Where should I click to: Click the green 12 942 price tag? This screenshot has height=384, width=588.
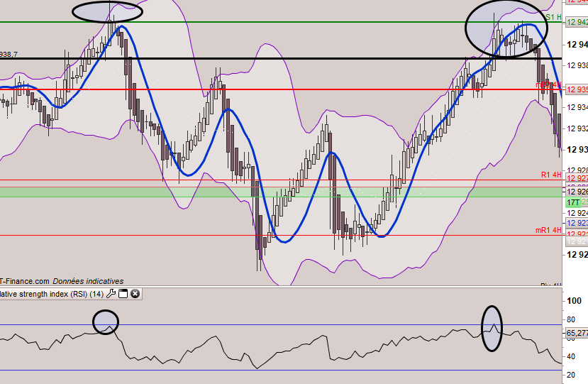577,22
